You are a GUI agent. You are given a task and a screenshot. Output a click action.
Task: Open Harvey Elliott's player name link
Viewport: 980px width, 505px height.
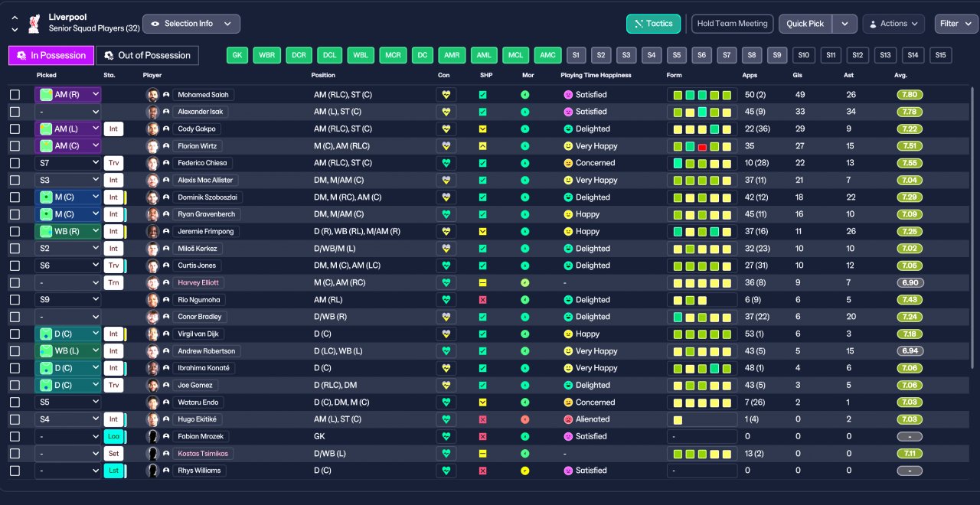pyautogui.click(x=198, y=283)
